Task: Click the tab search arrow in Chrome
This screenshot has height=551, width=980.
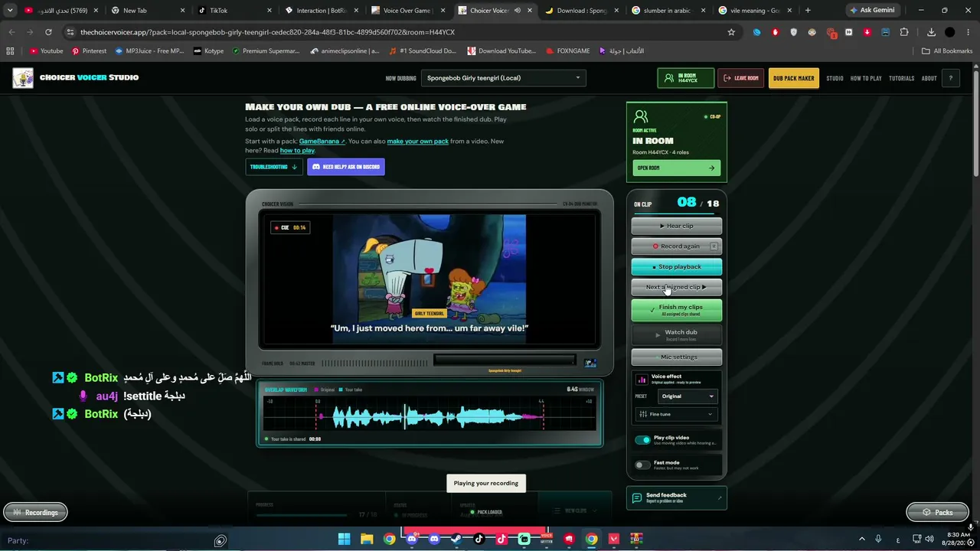Action: (x=10, y=11)
